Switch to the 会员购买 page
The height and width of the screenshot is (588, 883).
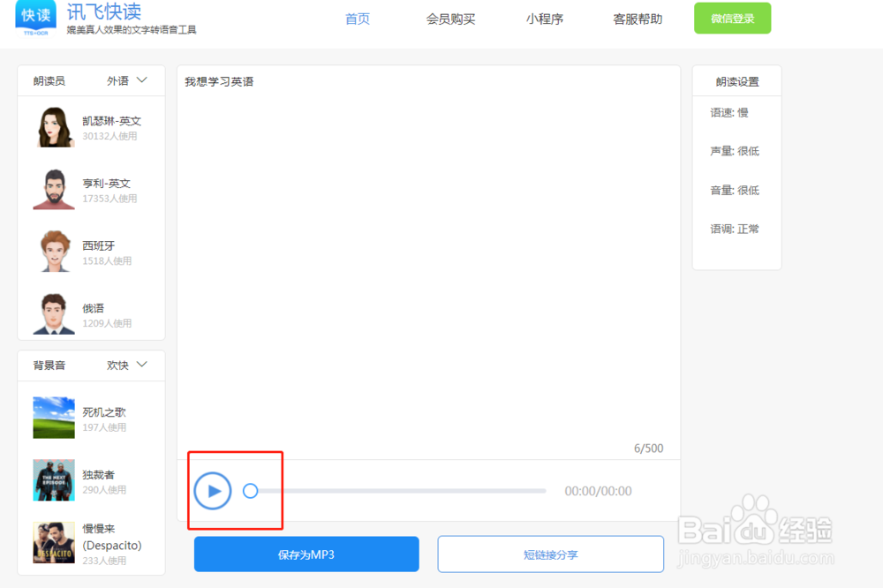[450, 18]
